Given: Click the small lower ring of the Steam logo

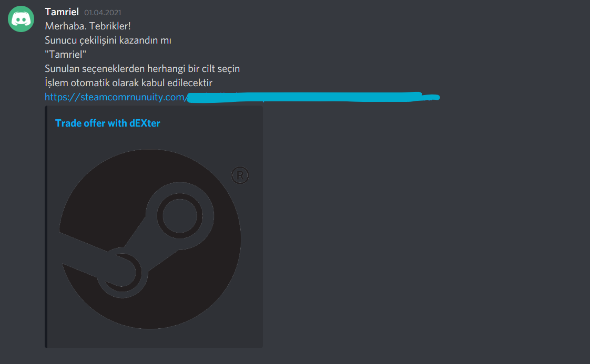Looking at the screenshot, I should 122,273.
